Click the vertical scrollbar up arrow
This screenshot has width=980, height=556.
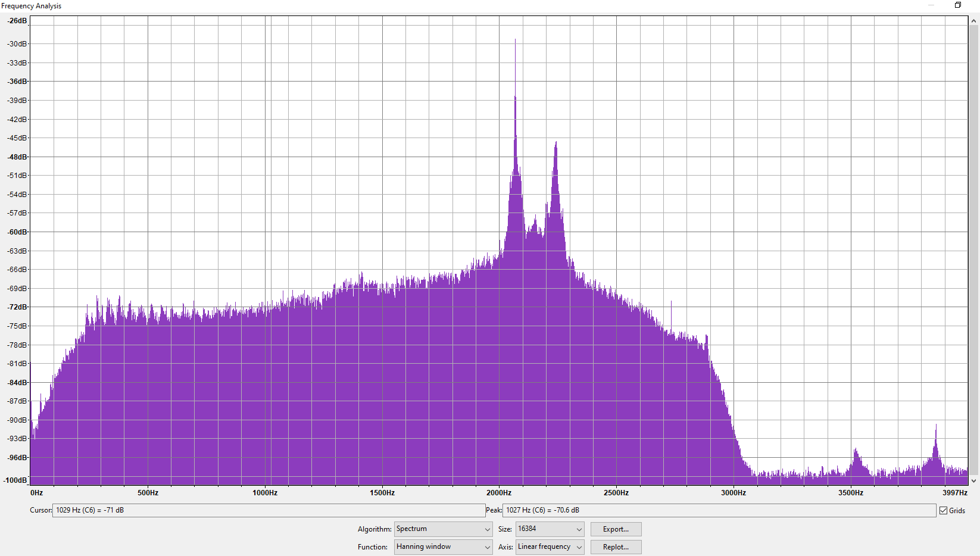[x=974, y=21]
